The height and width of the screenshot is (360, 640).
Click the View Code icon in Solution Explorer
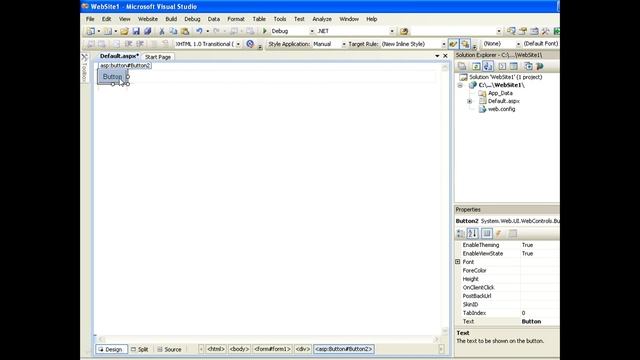point(502,66)
